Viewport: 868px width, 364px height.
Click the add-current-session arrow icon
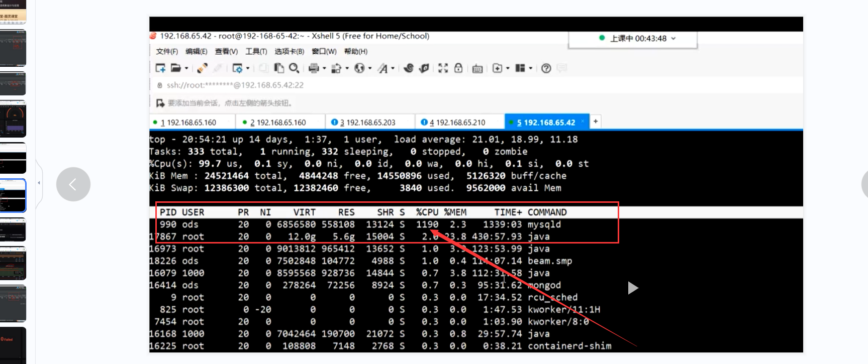pos(160,103)
